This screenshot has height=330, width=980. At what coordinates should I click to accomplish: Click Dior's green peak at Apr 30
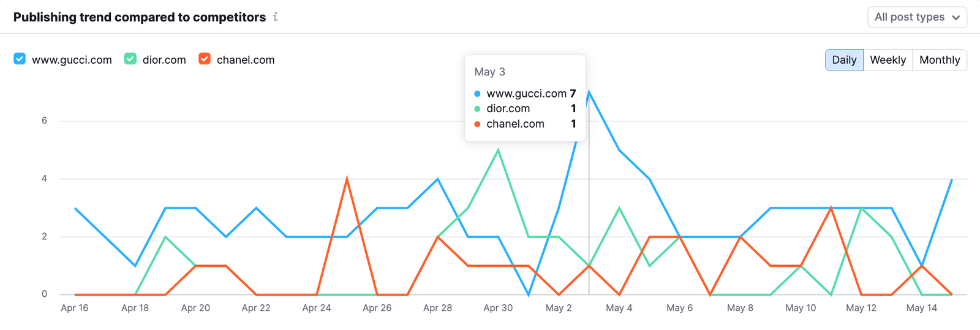click(499, 150)
